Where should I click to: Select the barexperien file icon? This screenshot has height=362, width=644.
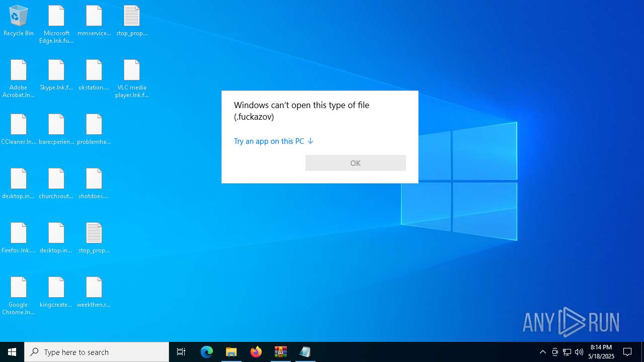tap(56, 130)
